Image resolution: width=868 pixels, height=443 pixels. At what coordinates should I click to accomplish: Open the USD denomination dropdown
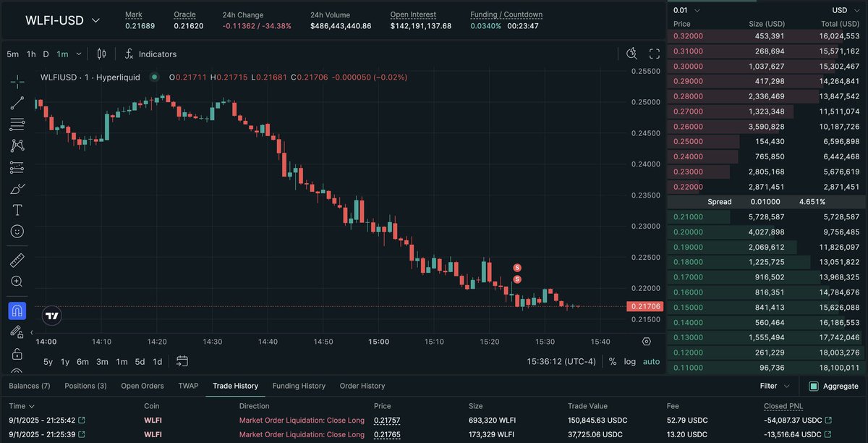845,10
